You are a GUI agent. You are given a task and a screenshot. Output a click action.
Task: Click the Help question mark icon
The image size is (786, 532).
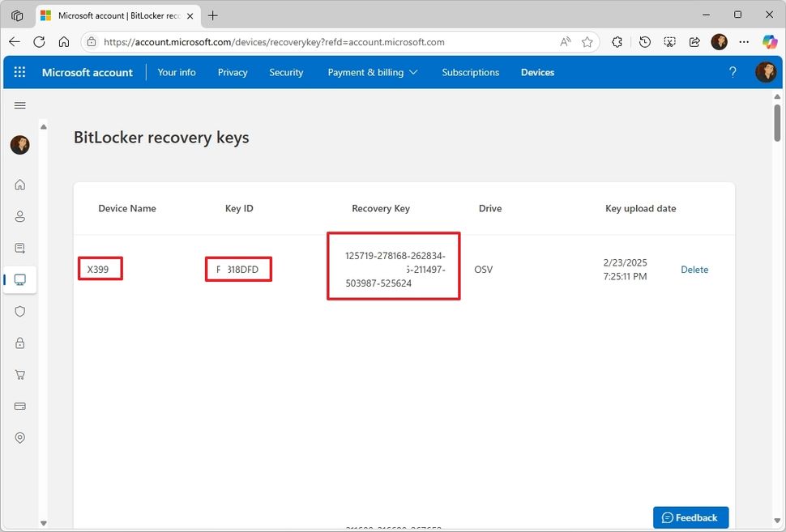[x=733, y=72]
